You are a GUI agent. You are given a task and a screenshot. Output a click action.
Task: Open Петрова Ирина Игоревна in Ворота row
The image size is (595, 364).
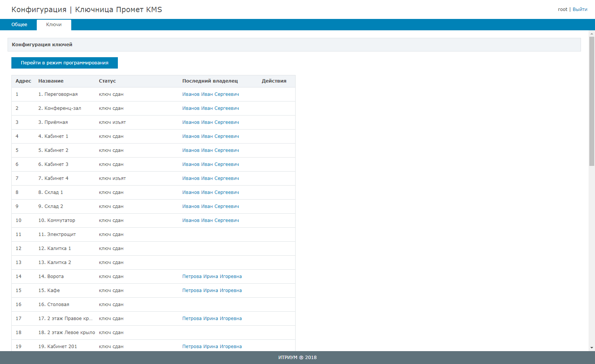pyautogui.click(x=212, y=277)
